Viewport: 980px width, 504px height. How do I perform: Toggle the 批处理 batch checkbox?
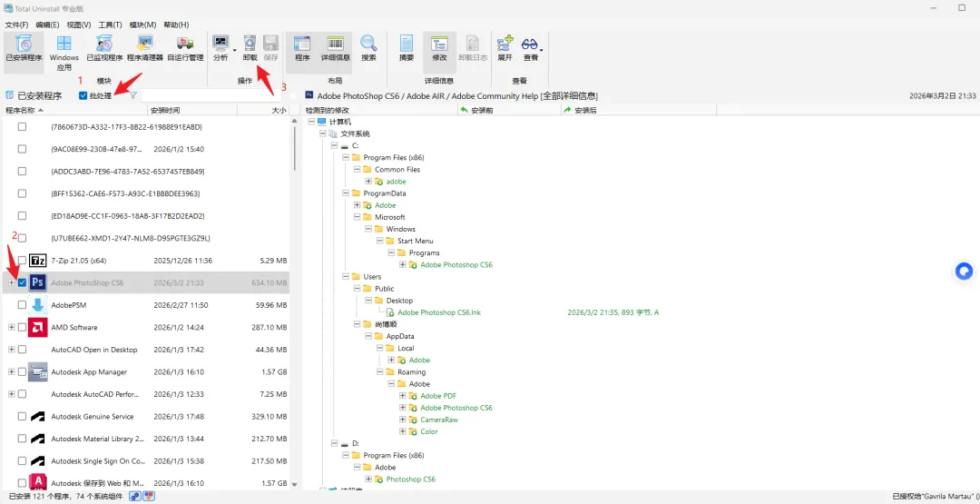[x=83, y=95]
